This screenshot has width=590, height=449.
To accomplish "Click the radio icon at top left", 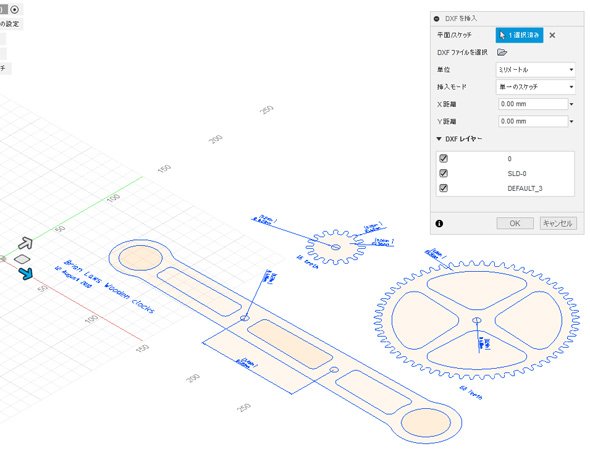I will (x=14, y=9).
